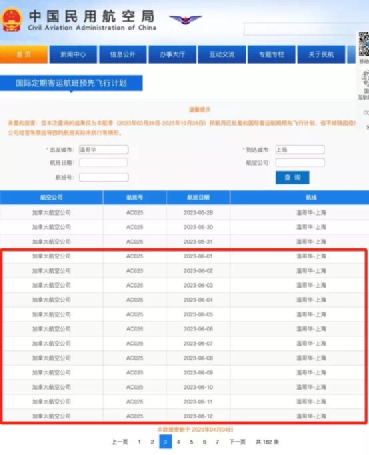The width and height of the screenshot is (369, 455).
Task: Open the 信息公开 navigation tab
Action: click(123, 55)
